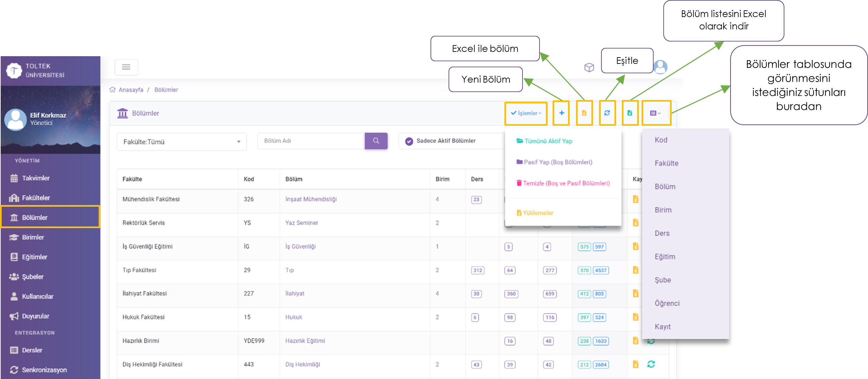868x379 pixels.
Task: Click the orange Excel bölüm upload icon
Action: pyautogui.click(x=584, y=113)
